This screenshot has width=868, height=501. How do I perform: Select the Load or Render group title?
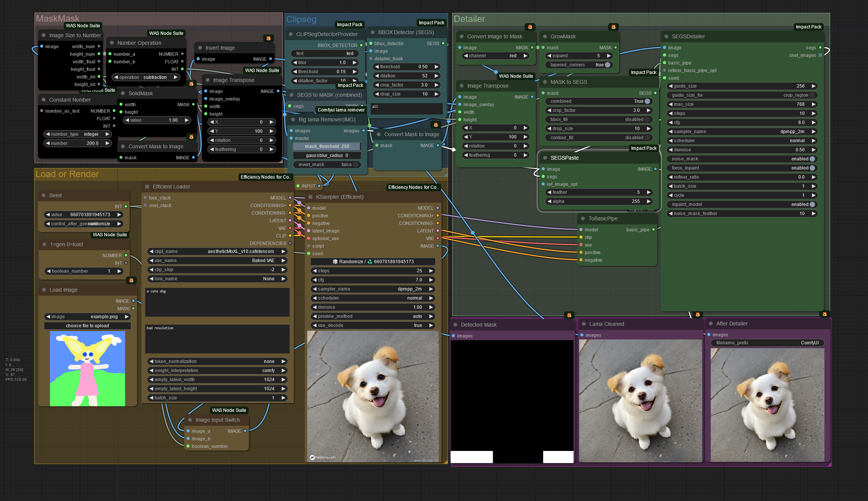point(67,174)
